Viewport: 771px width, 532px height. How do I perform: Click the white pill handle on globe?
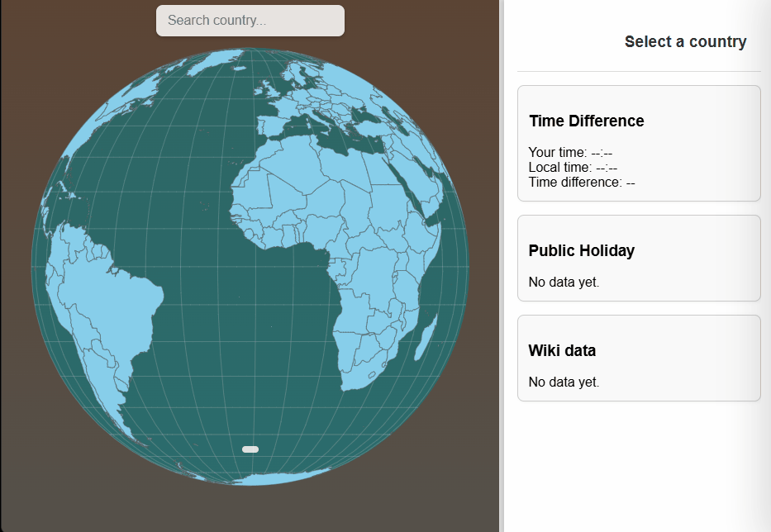250,449
